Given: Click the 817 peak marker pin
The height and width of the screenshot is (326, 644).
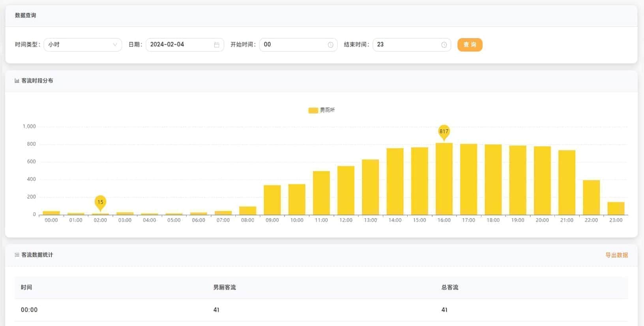Looking at the screenshot, I should tap(444, 132).
